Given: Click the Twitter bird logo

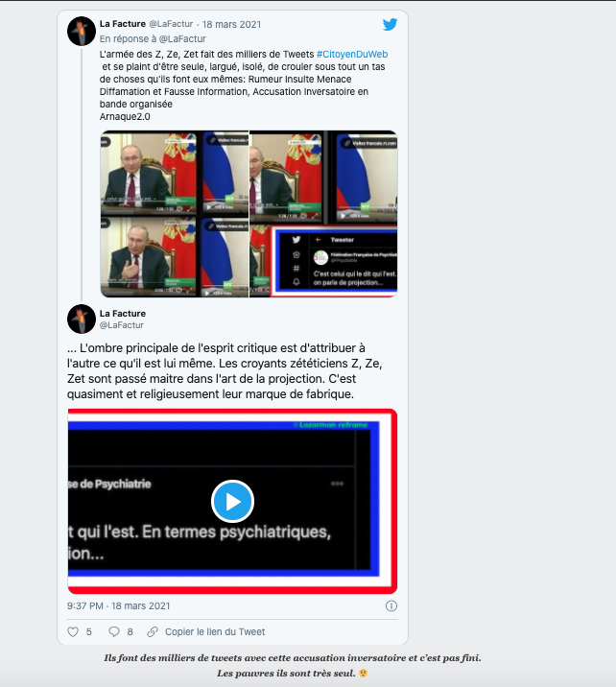Looking at the screenshot, I should [390, 24].
